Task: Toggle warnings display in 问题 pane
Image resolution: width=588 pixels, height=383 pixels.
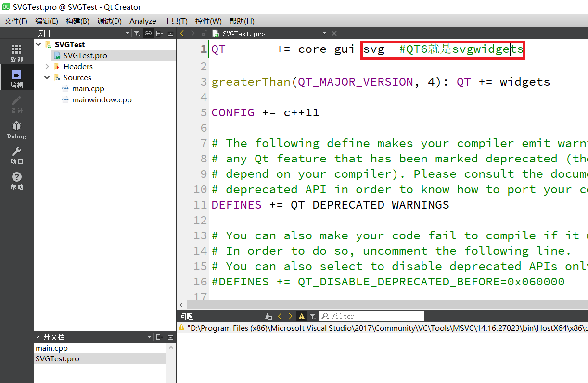Action: click(302, 316)
